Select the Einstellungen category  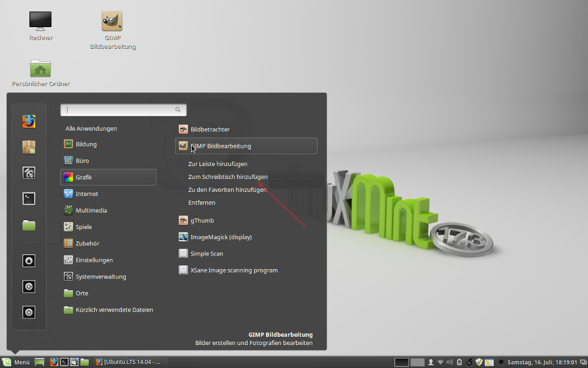(x=108, y=260)
